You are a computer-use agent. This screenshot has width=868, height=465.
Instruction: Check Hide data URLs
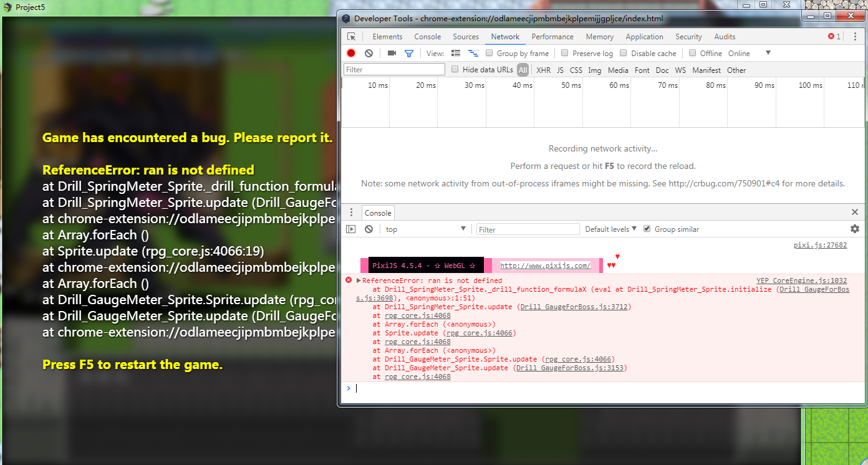tap(455, 69)
